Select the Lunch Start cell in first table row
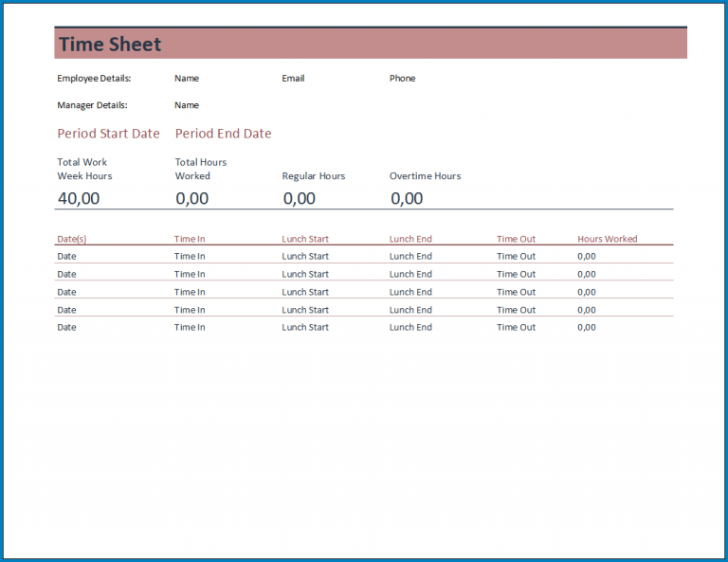Screen dimensions: 728x562 [x=305, y=256]
